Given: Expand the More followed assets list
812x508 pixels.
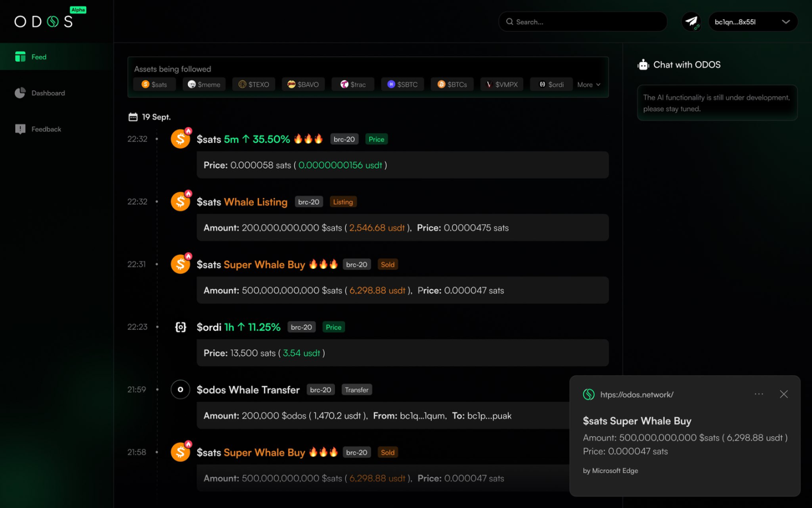Looking at the screenshot, I should click(589, 85).
